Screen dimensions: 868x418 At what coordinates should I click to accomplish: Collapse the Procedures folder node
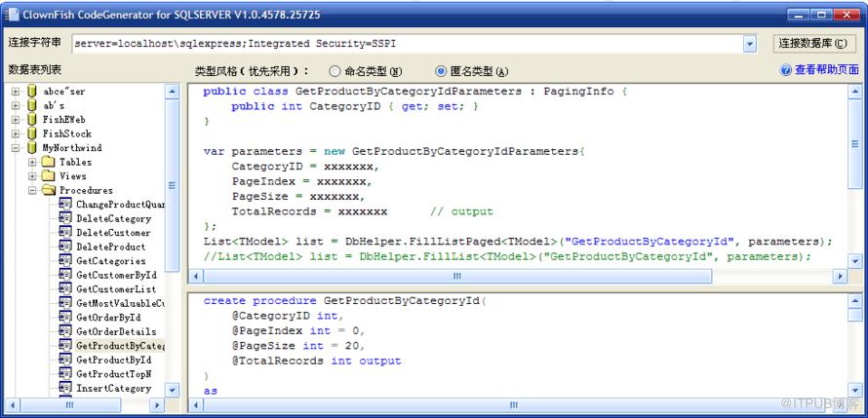click(x=32, y=190)
